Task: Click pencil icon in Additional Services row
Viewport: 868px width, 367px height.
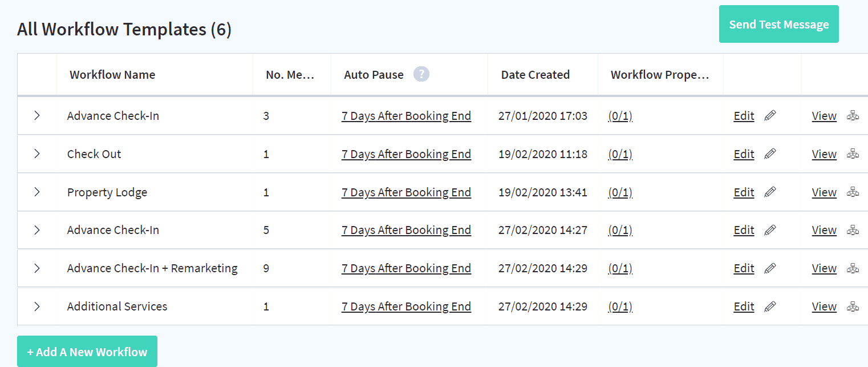Action: pos(770,306)
